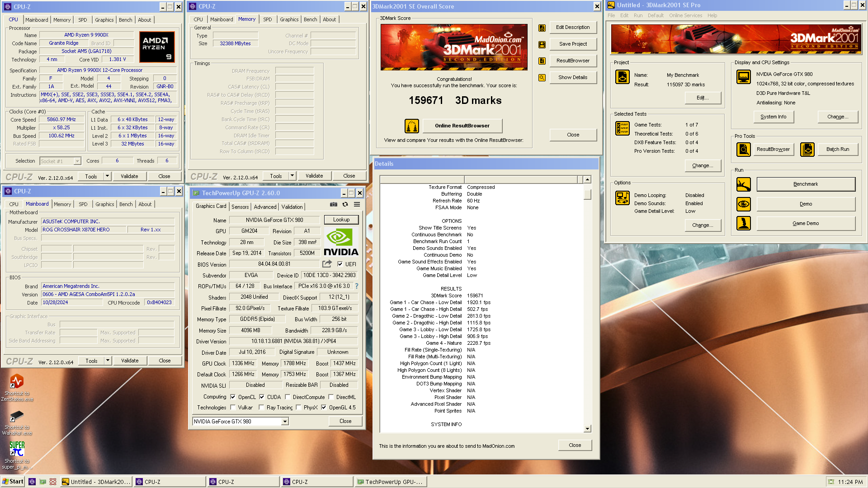Click the Batch Run icon

click(807, 149)
